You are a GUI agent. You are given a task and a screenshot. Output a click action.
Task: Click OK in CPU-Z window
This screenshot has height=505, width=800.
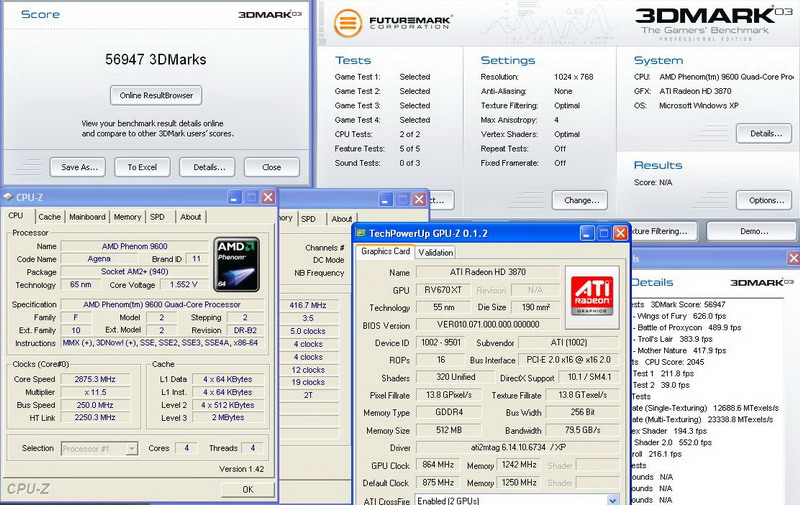point(247,489)
